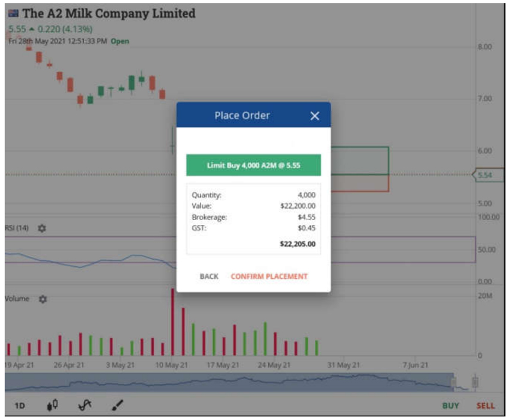This screenshot has height=420, width=509.
Task: Click the 100.00 RSI axis label
Action: [489, 217]
